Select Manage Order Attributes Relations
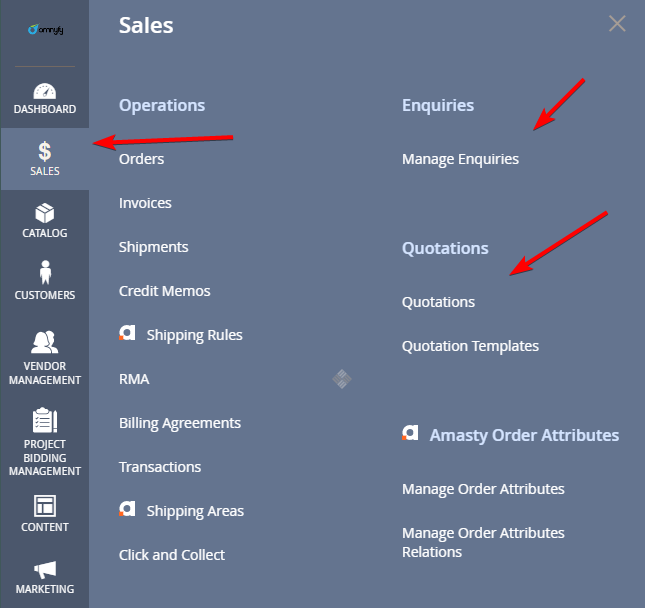 coord(483,542)
